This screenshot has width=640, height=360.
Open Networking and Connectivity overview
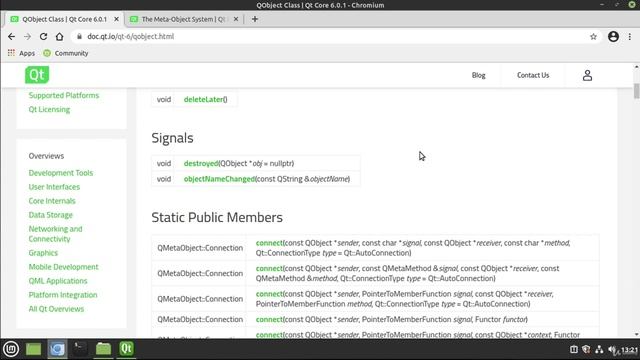[x=55, y=233]
